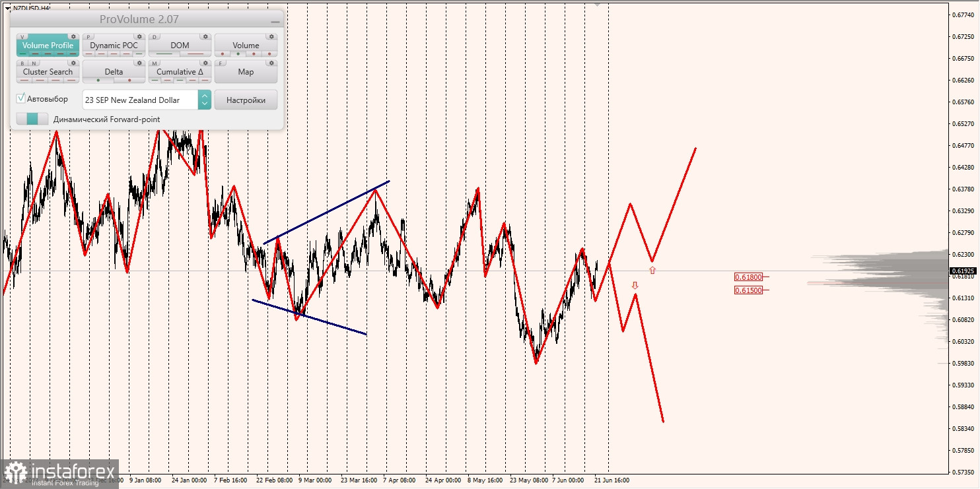Toggle Cumulative Δ indicator

click(180, 71)
